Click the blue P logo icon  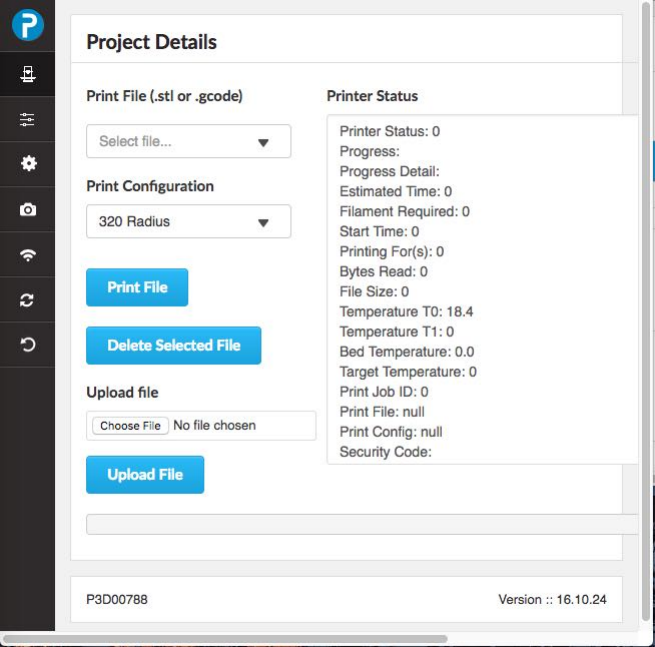click(28, 24)
